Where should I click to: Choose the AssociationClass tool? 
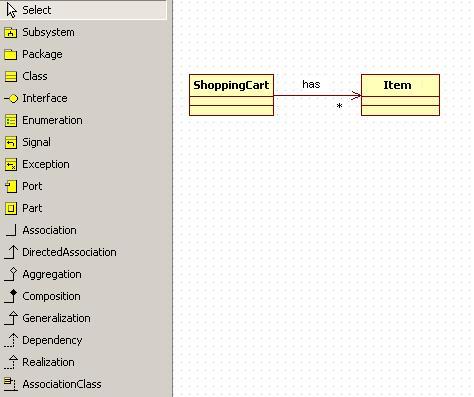pos(11,384)
